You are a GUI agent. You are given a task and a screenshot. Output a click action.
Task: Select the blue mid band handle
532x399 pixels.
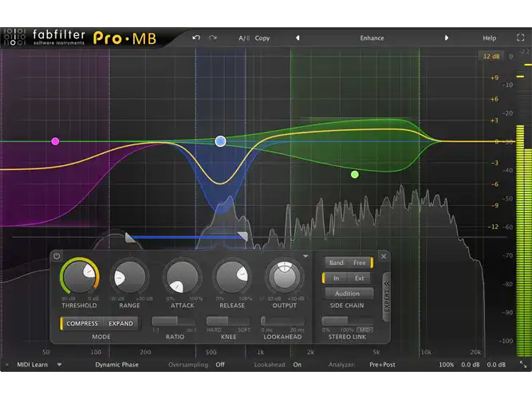(x=220, y=141)
